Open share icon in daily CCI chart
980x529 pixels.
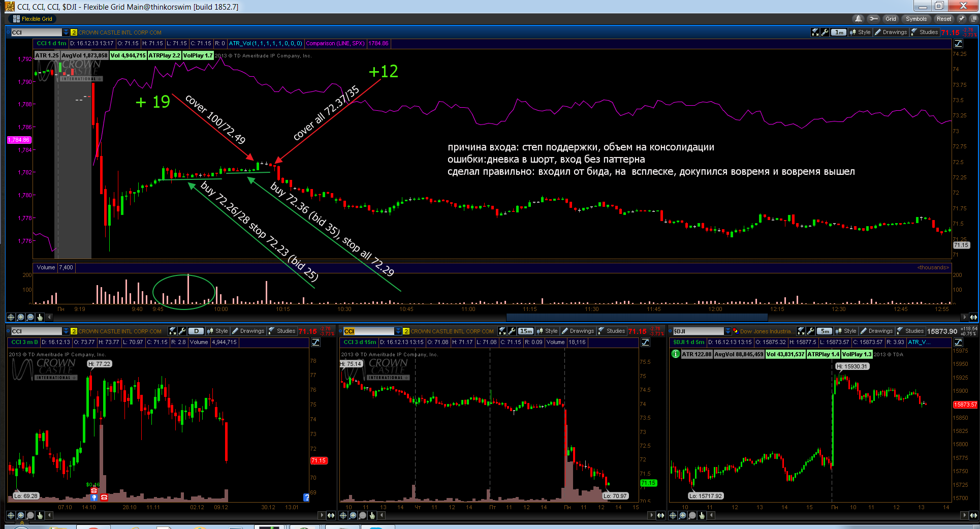point(173,331)
